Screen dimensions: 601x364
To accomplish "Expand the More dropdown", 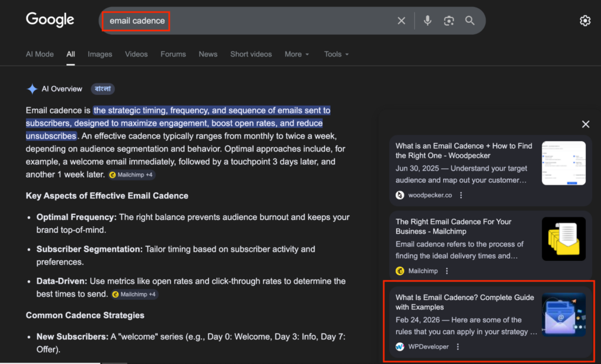I will pyautogui.click(x=296, y=55).
